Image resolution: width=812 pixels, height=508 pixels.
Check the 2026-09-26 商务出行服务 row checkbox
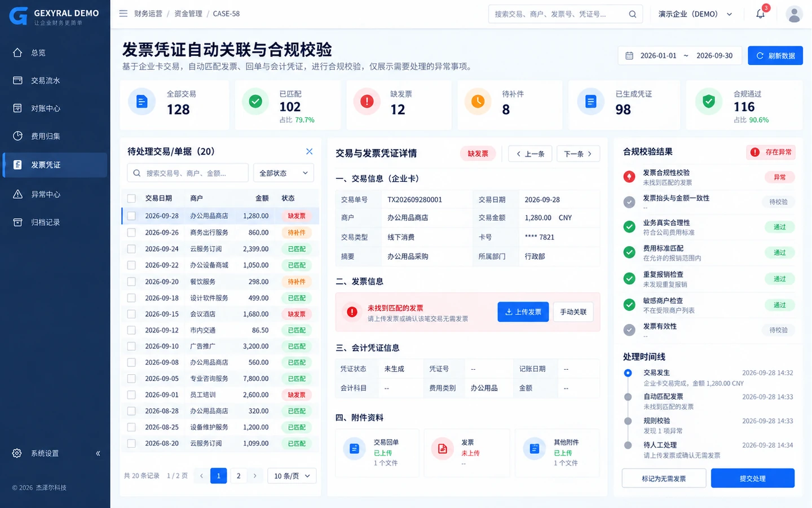pyautogui.click(x=131, y=233)
